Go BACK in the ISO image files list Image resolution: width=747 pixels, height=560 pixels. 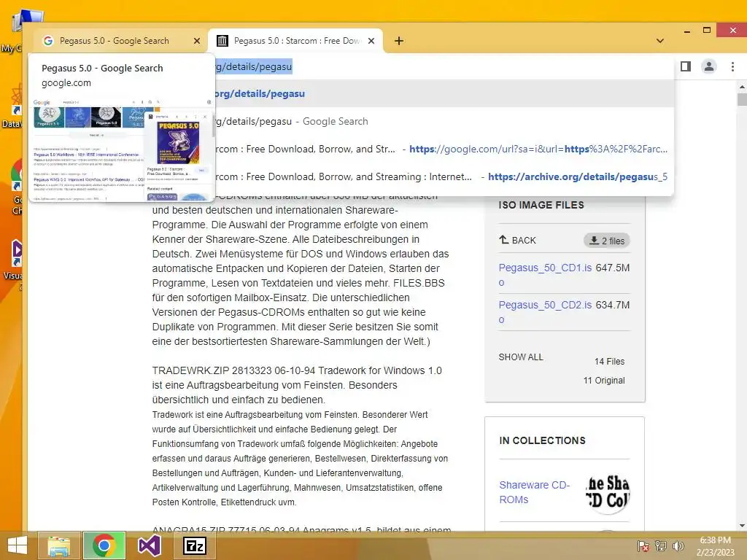(x=517, y=241)
